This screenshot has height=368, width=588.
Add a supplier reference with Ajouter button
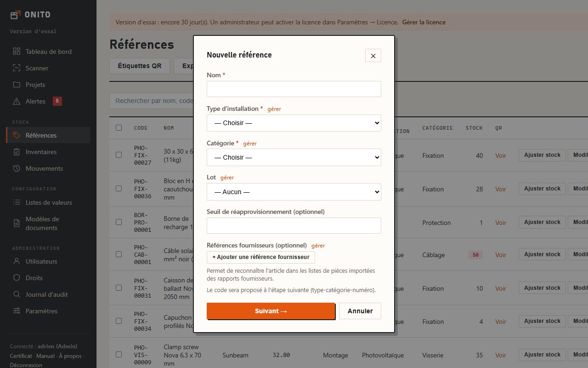click(261, 257)
